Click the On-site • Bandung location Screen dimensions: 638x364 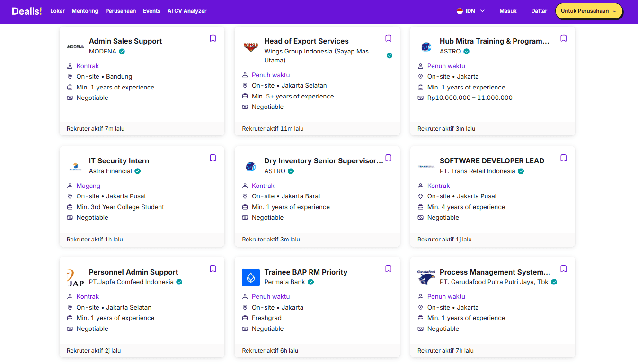point(104,77)
